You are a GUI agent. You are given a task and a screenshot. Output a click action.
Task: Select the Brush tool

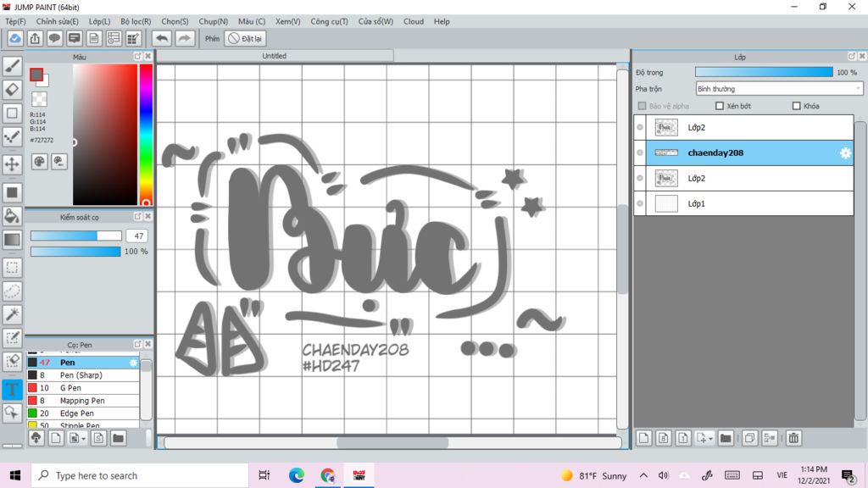pos(12,66)
